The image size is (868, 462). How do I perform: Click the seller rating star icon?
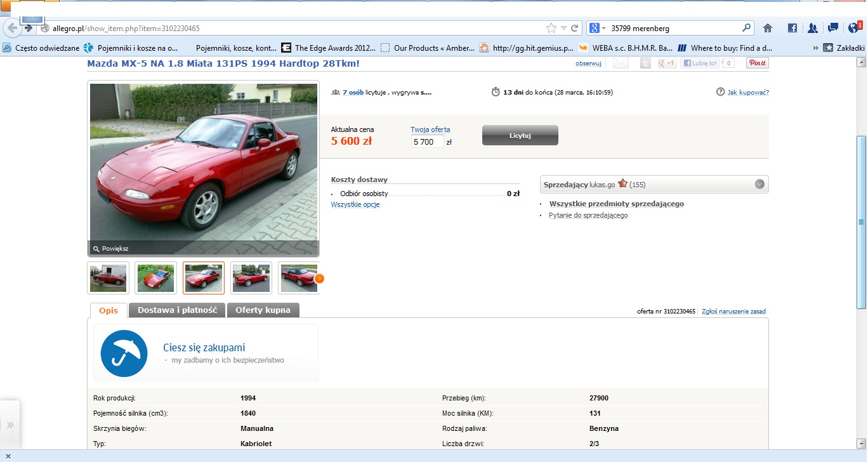point(622,183)
